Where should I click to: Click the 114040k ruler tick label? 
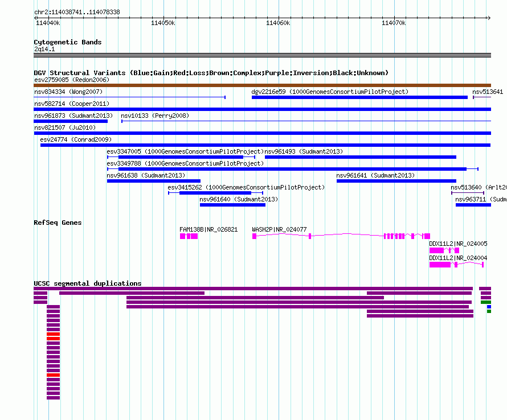tap(48, 23)
